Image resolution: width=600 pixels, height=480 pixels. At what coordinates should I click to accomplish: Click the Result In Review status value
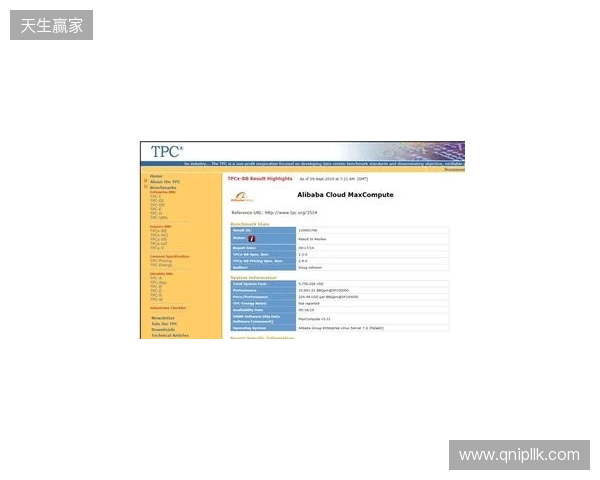[x=312, y=239]
